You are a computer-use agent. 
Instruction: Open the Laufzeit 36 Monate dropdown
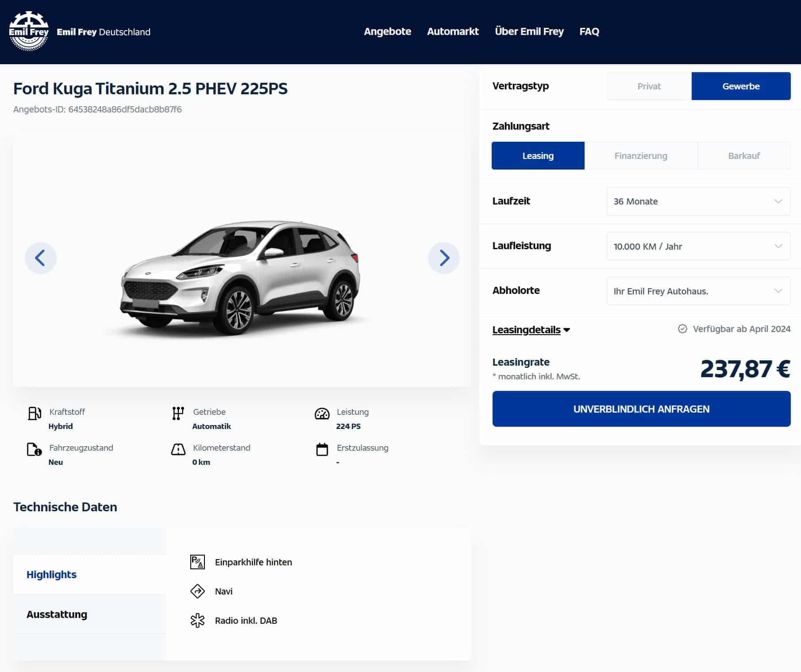pyautogui.click(x=698, y=201)
